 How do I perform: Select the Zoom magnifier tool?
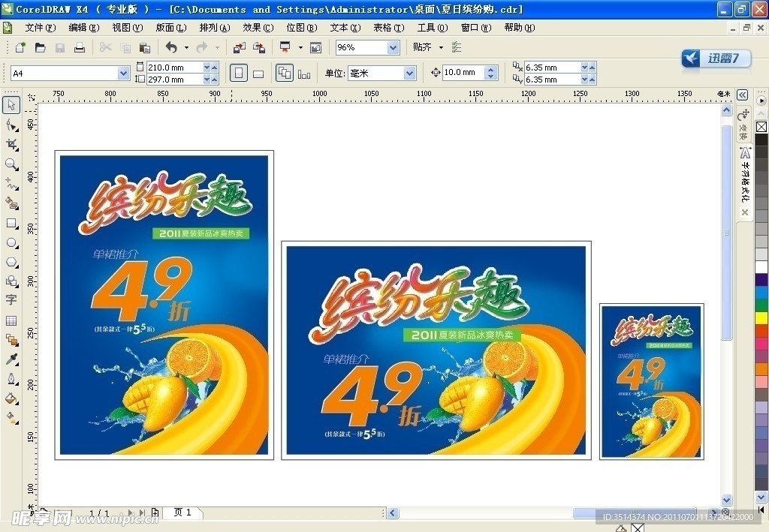click(11, 164)
